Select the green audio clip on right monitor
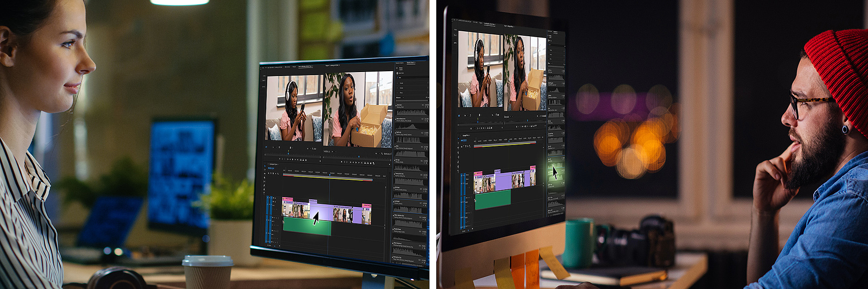Image resolution: width=868 pixels, height=289 pixels. [x=493, y=199]
